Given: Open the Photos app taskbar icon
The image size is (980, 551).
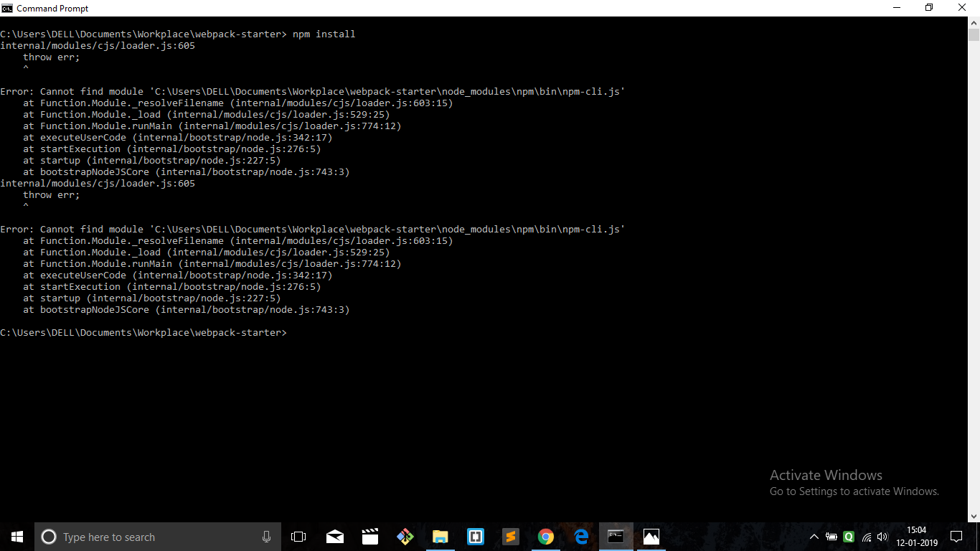Looking at the screenshot, I should coord(651,537).
